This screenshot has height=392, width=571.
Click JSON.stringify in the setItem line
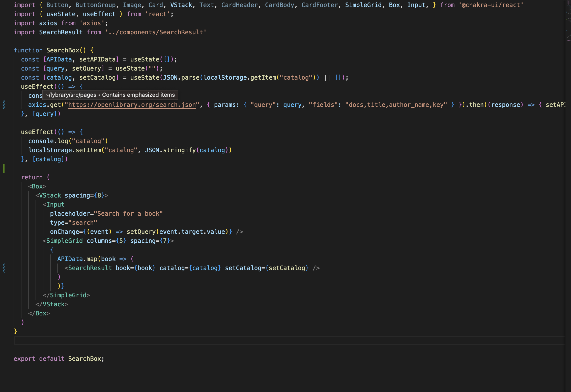(170, 150)
